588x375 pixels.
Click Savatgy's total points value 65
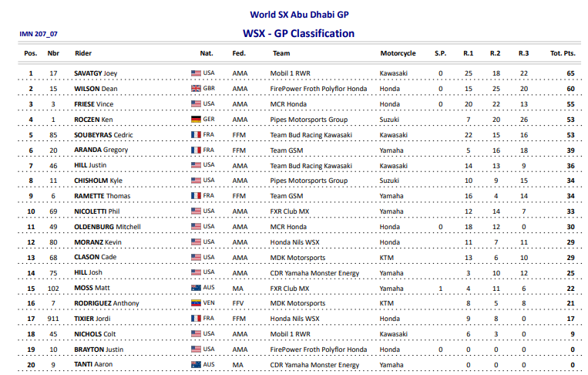pyautogui.click(x=570, y=73)
